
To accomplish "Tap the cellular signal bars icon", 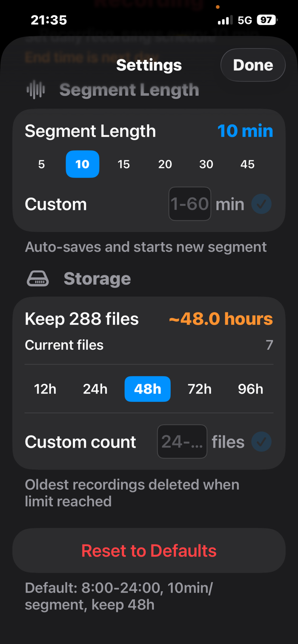I will click(x=225, y=20).
